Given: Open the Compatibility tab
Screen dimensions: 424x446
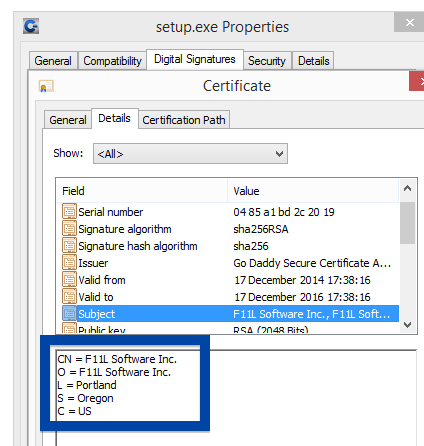Looking at the screenshot, I should pos(112,61).
